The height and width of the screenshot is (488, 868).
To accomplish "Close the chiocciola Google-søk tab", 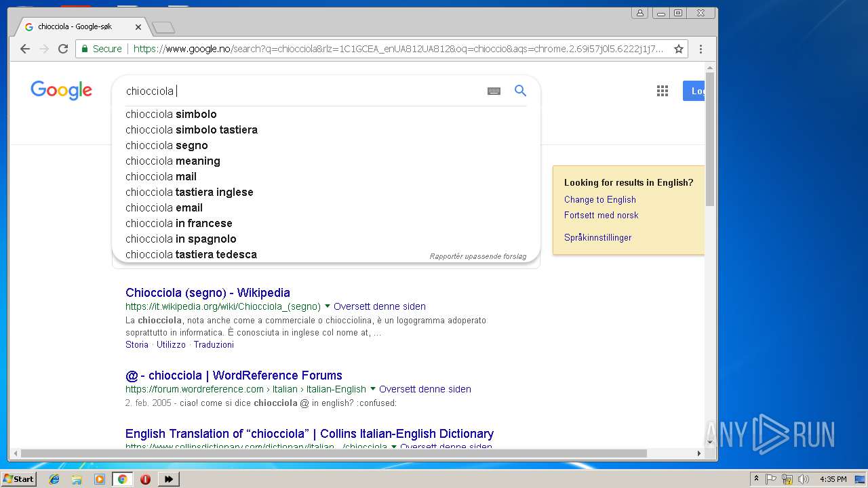I will 138,27.
